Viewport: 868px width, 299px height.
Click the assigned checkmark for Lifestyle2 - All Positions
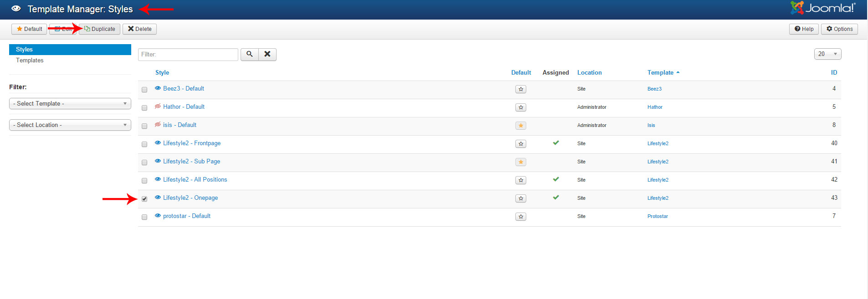pyautogui.click(x=556, y=179)
